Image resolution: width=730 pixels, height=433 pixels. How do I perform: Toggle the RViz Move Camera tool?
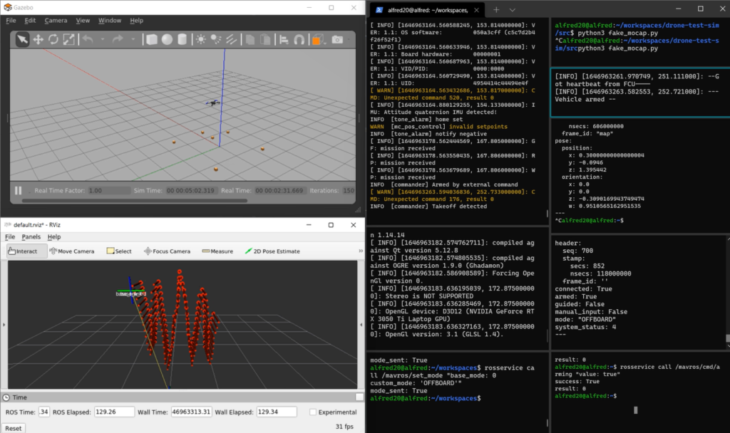click(x=71, y=250)
